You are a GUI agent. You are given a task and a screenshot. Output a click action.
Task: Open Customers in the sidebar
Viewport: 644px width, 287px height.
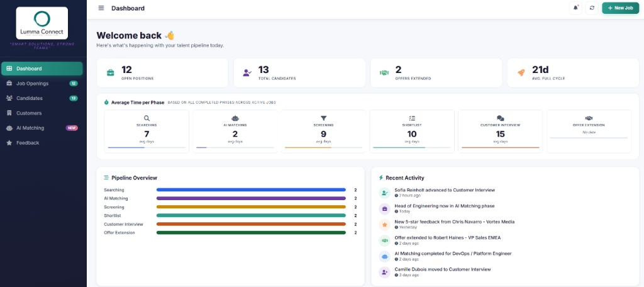click(x=42, y=113)
